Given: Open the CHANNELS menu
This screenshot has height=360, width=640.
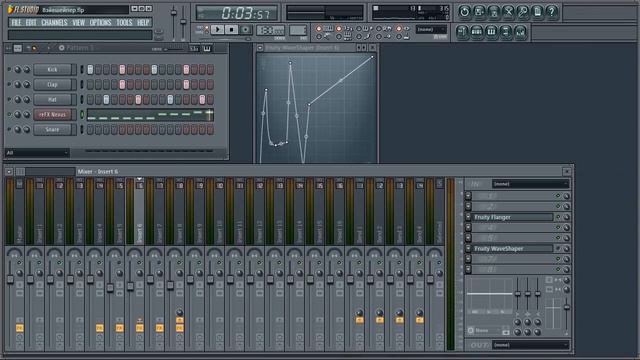Looking at the screenshot, I should 54,22.
